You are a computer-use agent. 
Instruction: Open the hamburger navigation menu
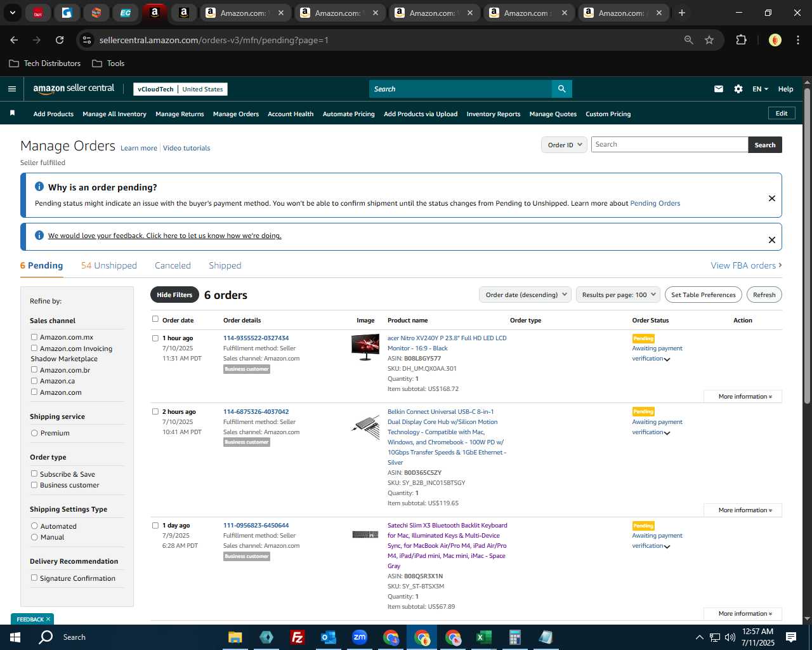click(x=11, y=89)
